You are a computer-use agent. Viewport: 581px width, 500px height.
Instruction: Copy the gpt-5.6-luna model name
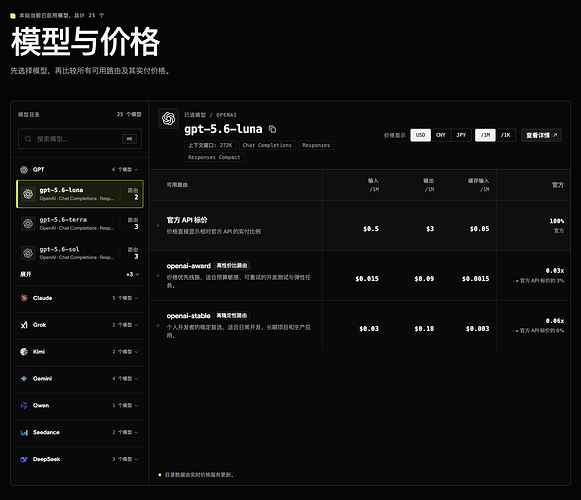[x=272, y=129]
